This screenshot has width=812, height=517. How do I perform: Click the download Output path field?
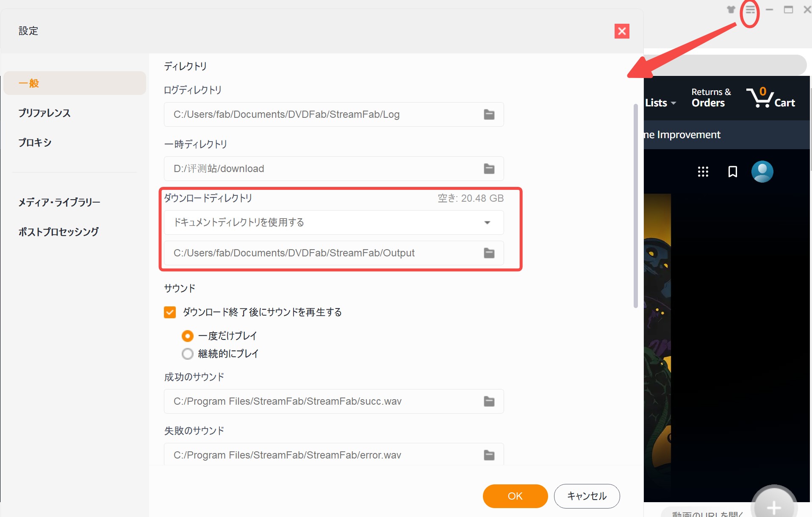coord(334,253)
